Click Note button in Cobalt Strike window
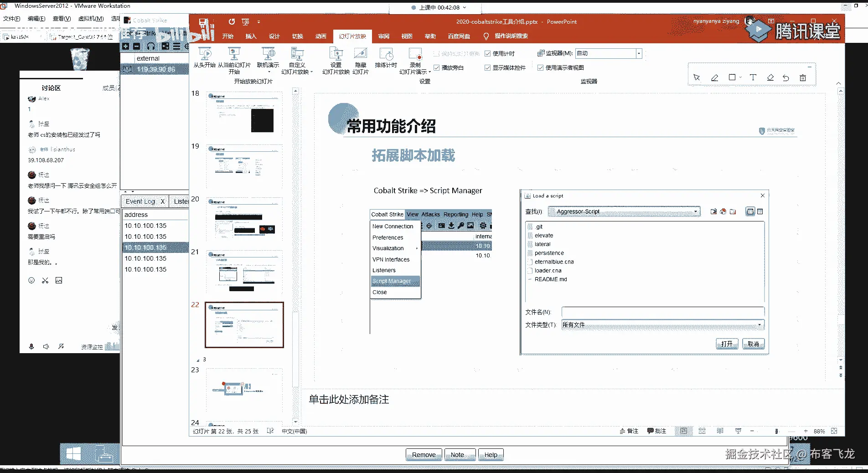Viewport: 868px width, 473px height. pos(460,455)
